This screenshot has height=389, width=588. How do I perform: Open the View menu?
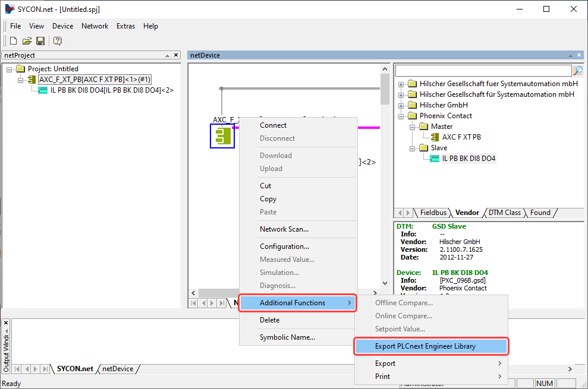36,26
